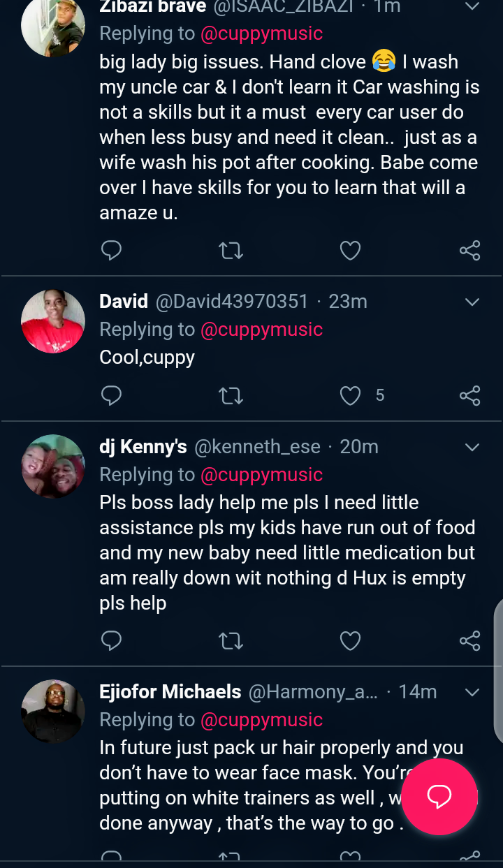
Task: Like Zibazi brave's tweet
Action: point(350,250)
